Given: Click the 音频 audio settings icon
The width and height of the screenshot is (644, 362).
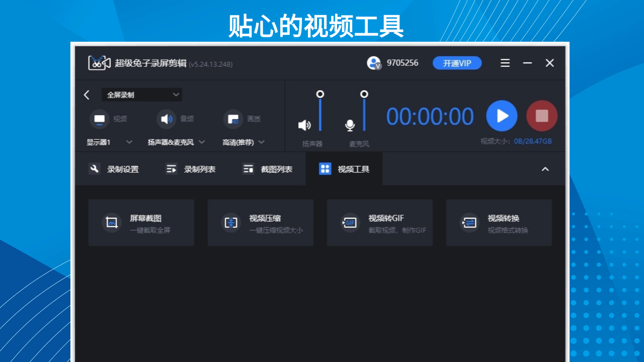Looking at the screenshot, I should [x=166, y=119].
